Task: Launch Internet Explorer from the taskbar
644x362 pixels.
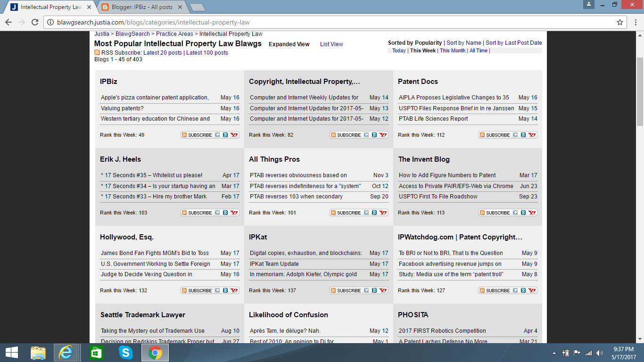Action: 66,353
